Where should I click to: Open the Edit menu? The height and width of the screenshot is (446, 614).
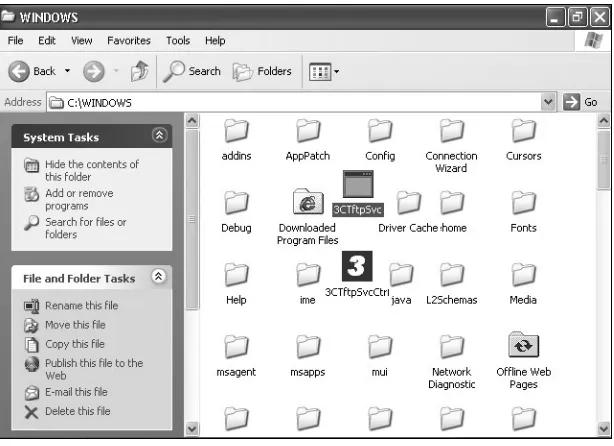point(47,41)
